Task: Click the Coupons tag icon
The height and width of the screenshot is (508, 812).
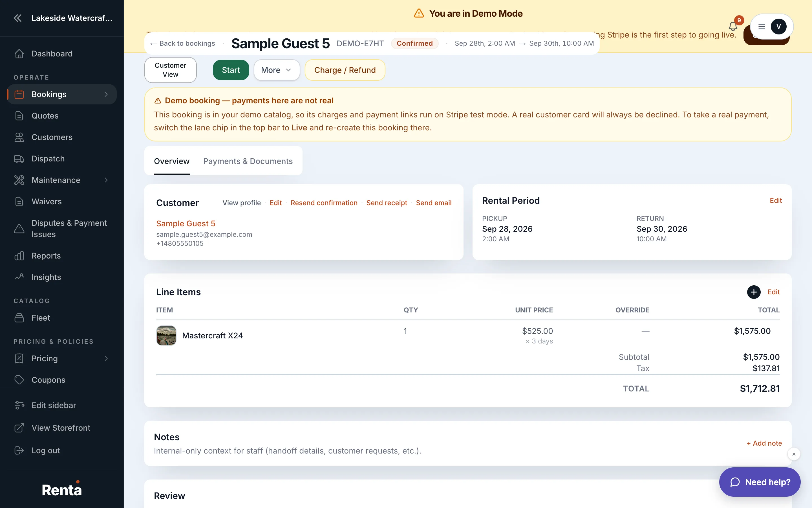Action: coord(19,380)
